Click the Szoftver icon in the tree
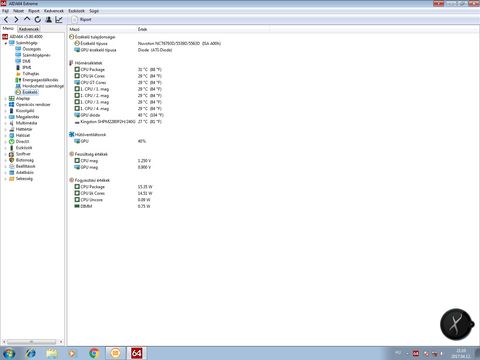The height and width of the screenshot is (360, 480). tap(12, 154)
